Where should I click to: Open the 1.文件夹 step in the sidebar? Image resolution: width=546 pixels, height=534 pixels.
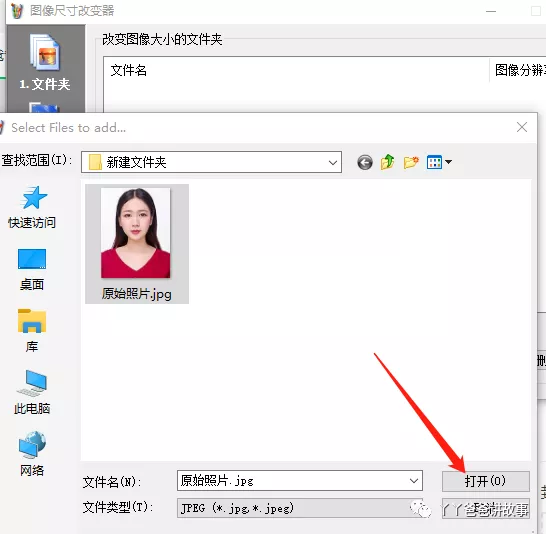[x=45, y=63]
